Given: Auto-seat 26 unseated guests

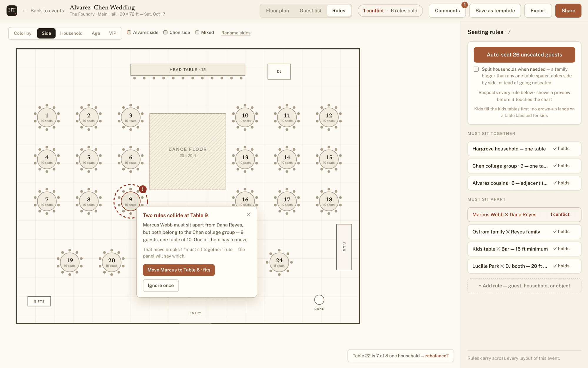Looking at the screenshot, I should click(524, 55).
